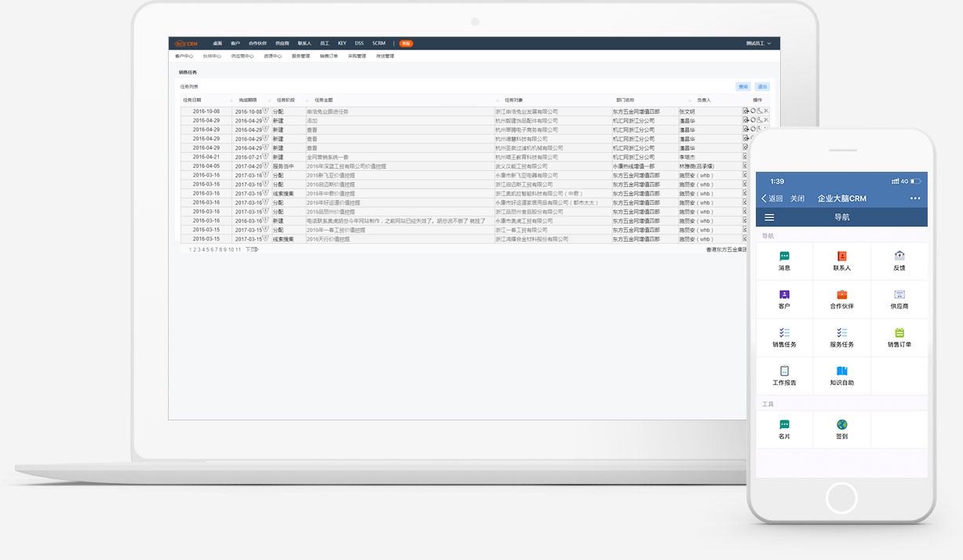Click the hamburger menu icon on phone
Image resolution: width=963 pixels, height=560 pixels.
point(769,217)
